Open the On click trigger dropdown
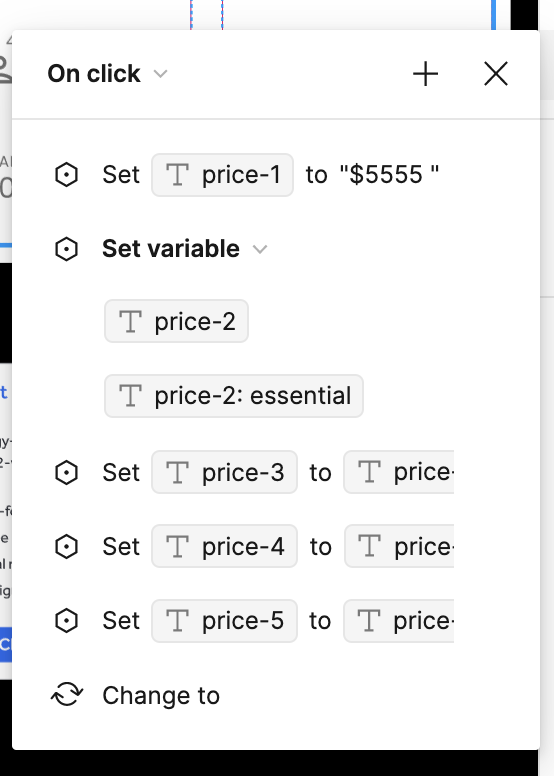The image size is (554, 776). (107, 74)
